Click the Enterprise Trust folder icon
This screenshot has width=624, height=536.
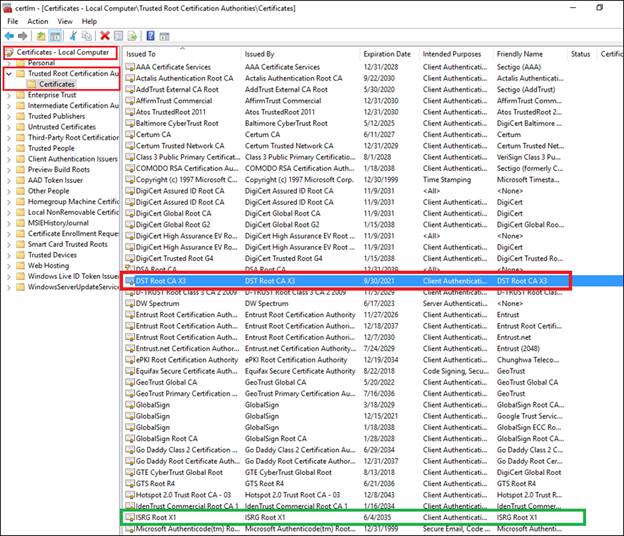pyautogui.click(x=20, y=95)
